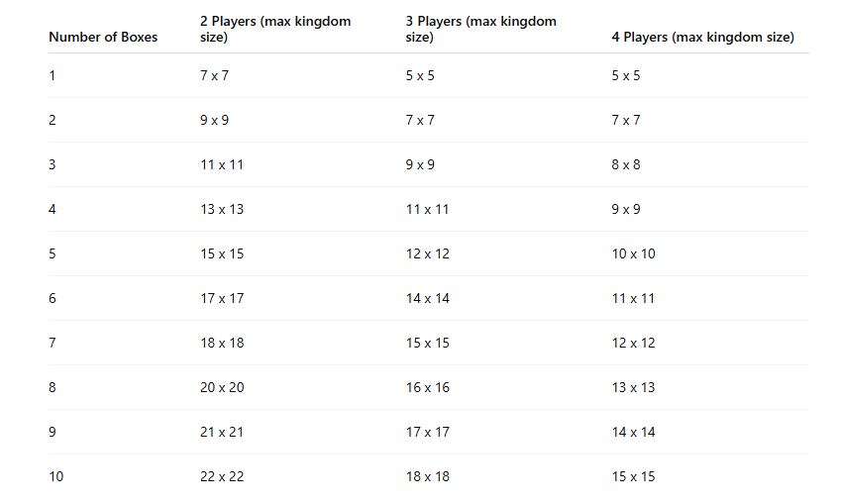Screen dimensions: 841x504
Task: Click the 21 x 21 cell in row 9
Action: pyautogui.click(x=222, y=432)
